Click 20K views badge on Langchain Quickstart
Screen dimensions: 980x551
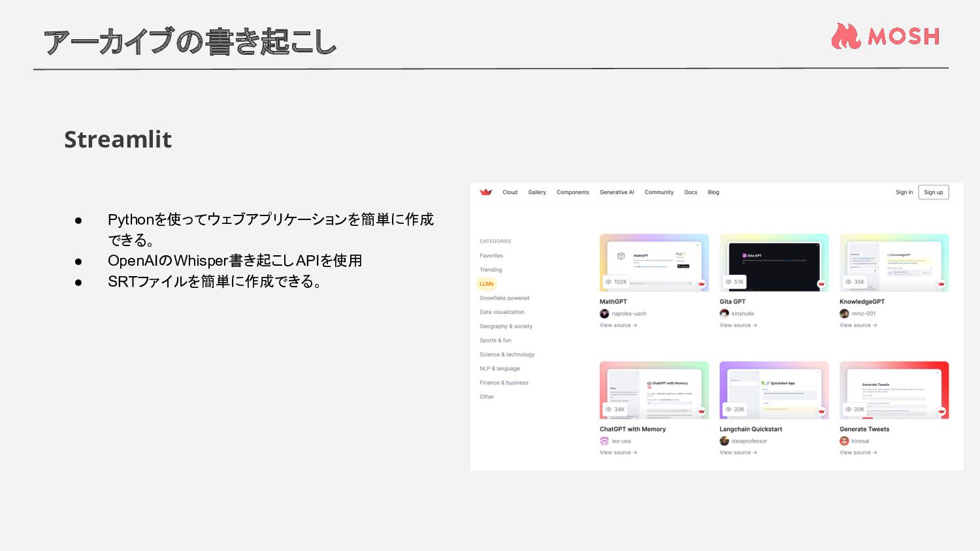tap(734, 409)
